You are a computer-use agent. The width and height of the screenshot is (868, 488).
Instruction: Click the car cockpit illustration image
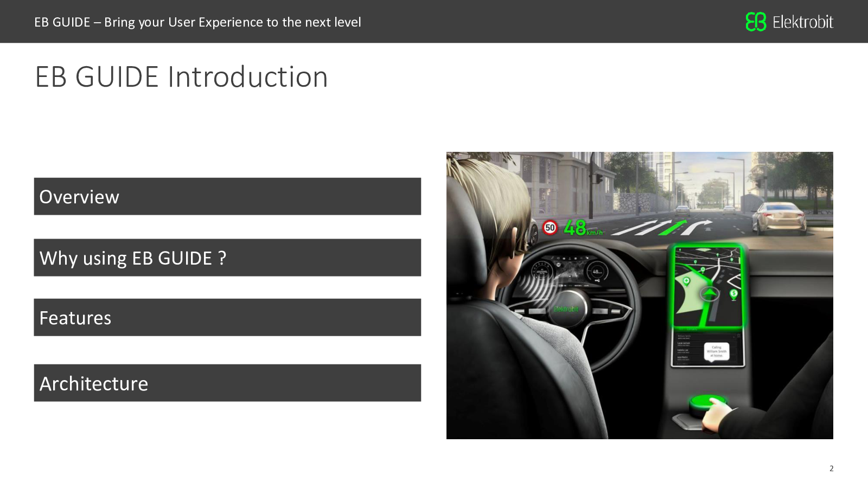point(640,296)
